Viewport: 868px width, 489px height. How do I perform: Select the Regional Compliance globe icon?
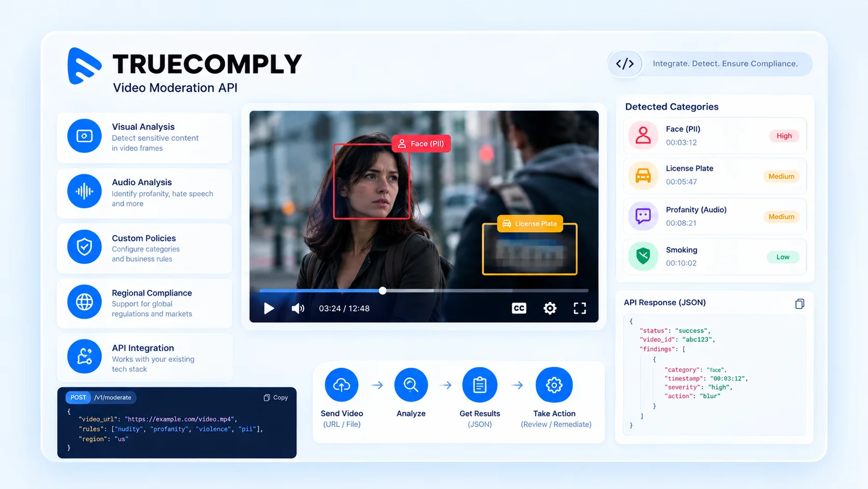click(x=84, y=302)
